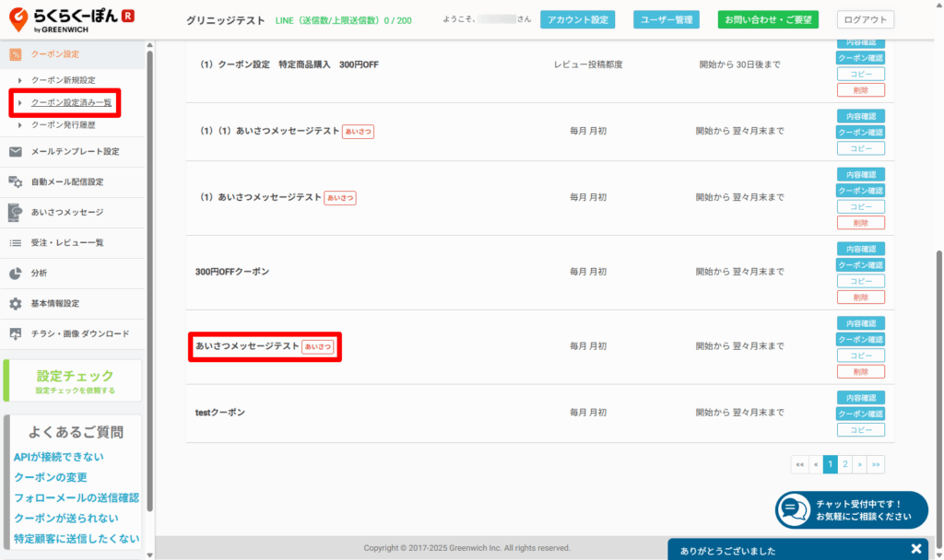This screenshot has width=944, height=560.
Task: Click the 分析 pie chart icon
Action: [x=15, y=274]
